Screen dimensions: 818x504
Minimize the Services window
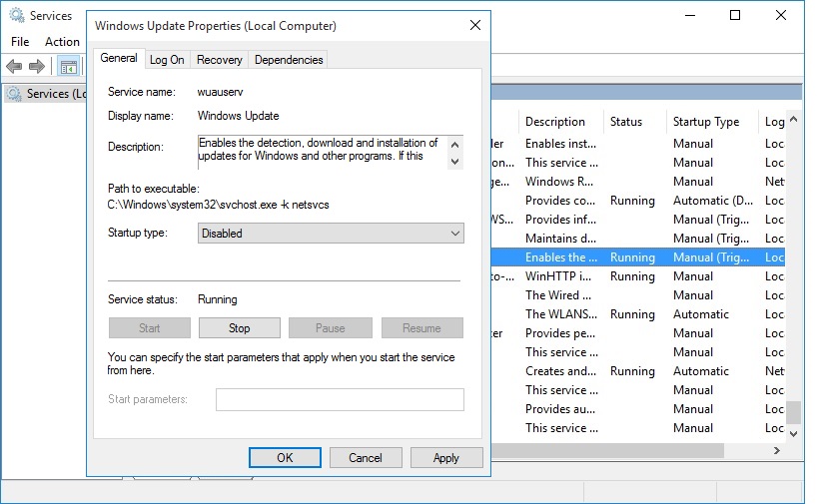pos(690,15)
